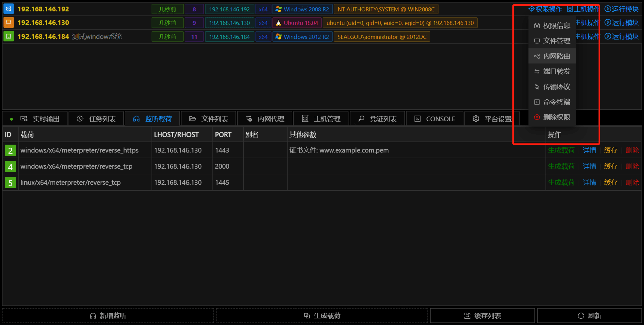Click the orange icon for host 192.168.146.130
This screenshot has width=644, height=325.
[9, 23]
